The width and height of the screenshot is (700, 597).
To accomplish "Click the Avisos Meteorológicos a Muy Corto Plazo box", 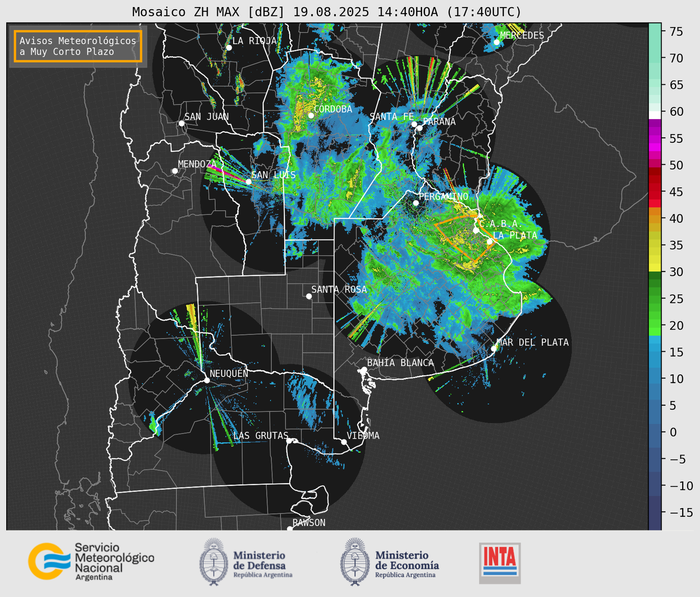I will pos(78,46).
